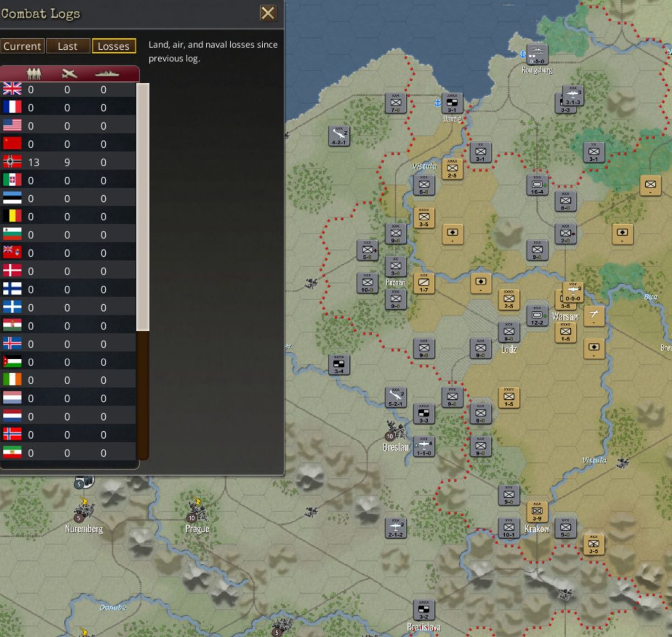Select the artillery unit labeled 5-2-1
The width and height of the screenshot is (672, 637).
396,397
